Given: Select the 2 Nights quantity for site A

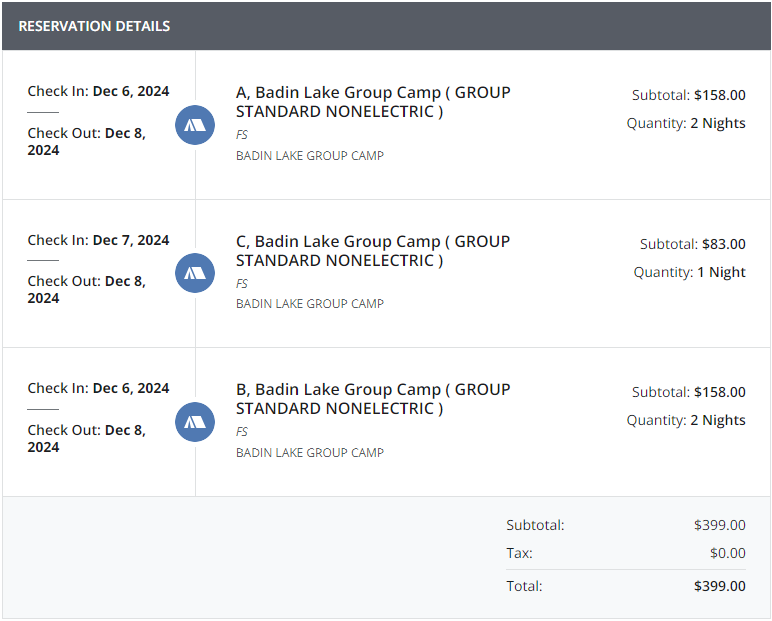Looking at the screenshot, I should pyautogui.click(x=718, y=123).
